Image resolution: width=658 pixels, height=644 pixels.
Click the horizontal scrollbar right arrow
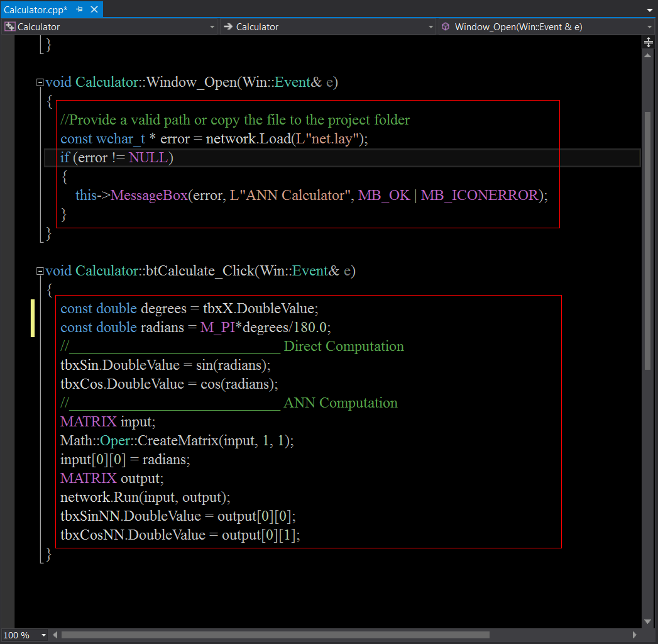635,635
